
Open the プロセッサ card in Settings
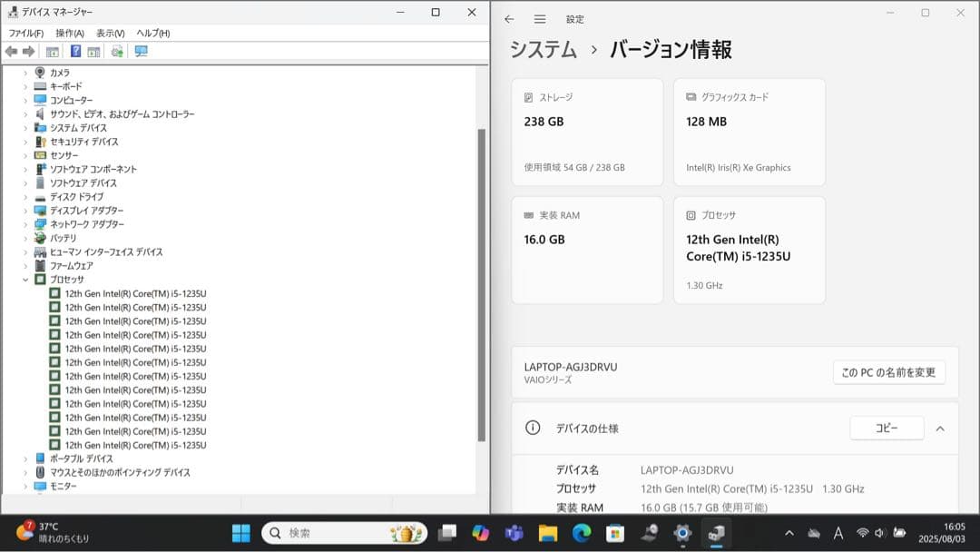tap(750, 250)
